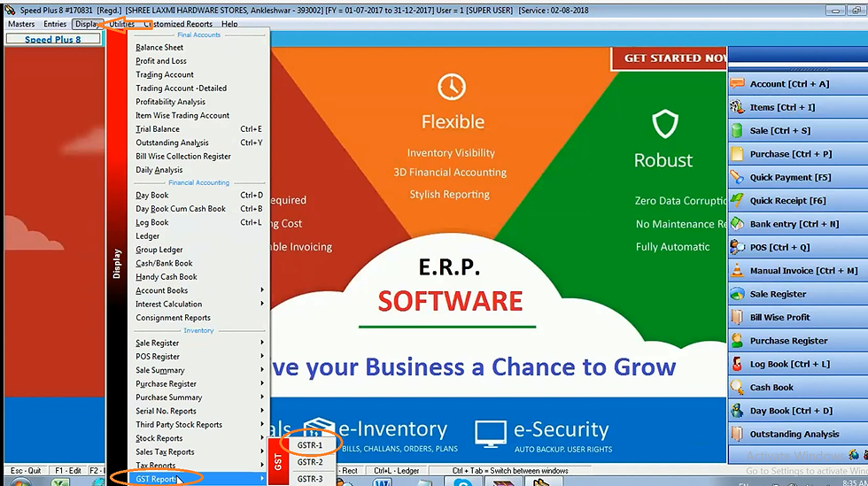Expand the Account Books submenu
This screenshot has width=868, height=486.
(198, 290)
